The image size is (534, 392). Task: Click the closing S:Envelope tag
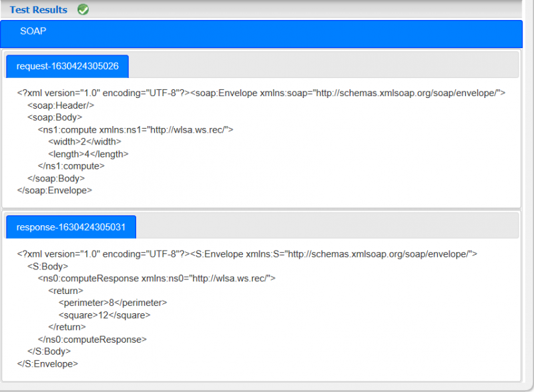[47, 364]
